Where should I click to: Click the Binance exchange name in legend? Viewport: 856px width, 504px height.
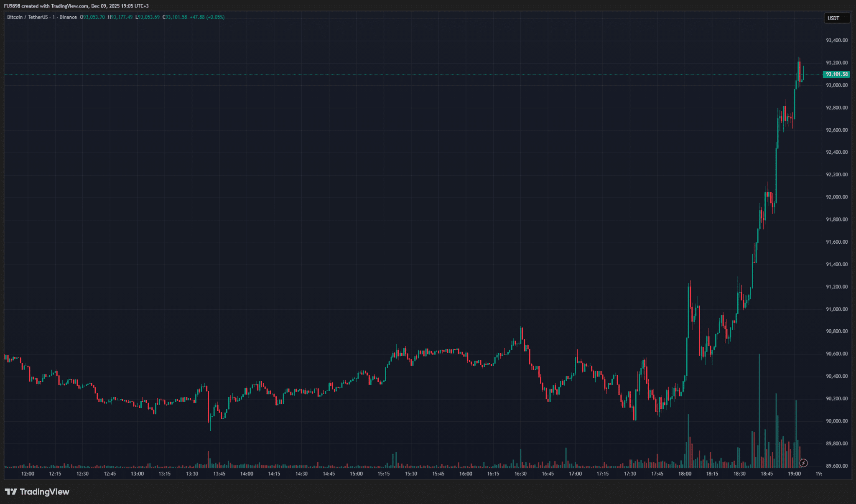click(68, 17)
